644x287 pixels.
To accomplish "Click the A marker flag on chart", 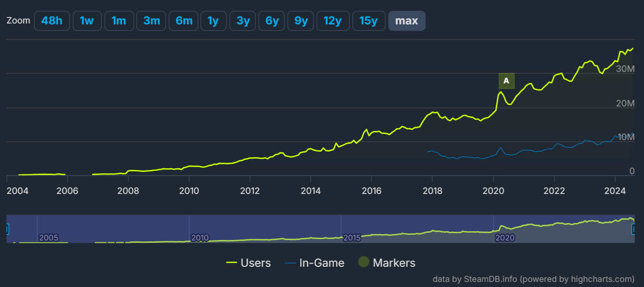I will 506,81.
